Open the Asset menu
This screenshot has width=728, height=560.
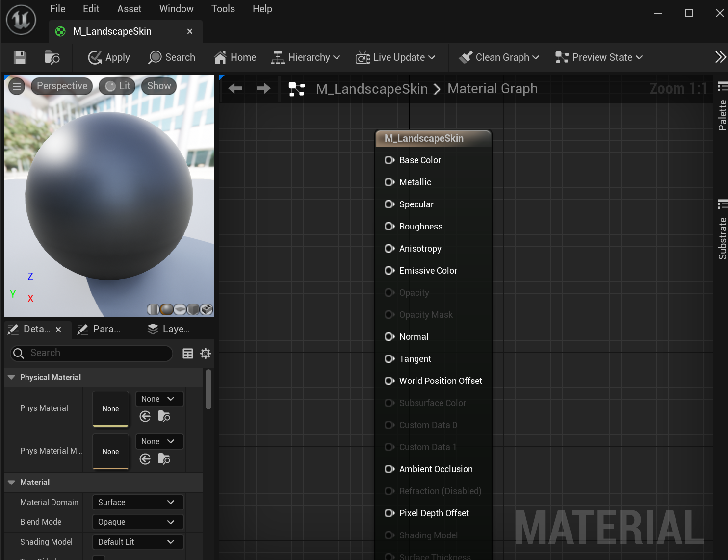(x=129, y=9)
